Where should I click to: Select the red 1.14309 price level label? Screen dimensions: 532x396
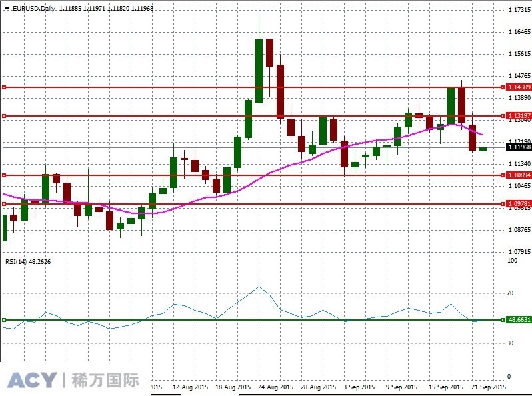click(x=519, y=87)
